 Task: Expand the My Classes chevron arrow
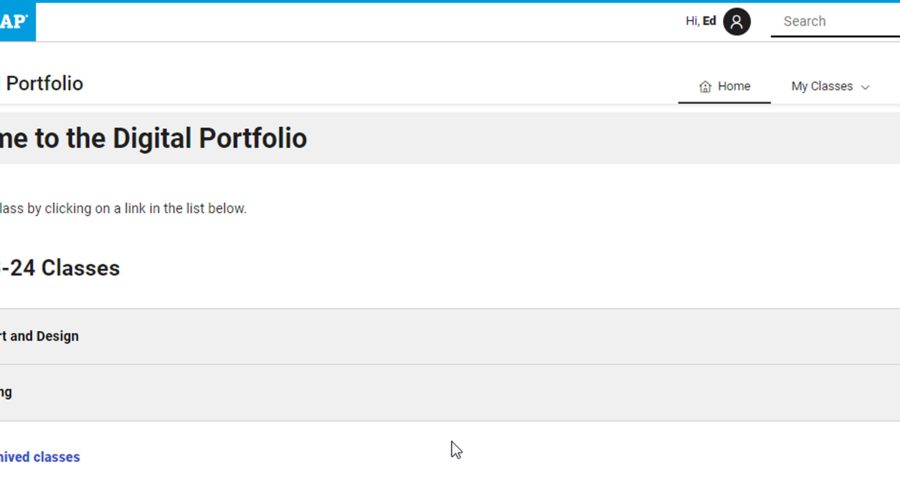(865, 87)
